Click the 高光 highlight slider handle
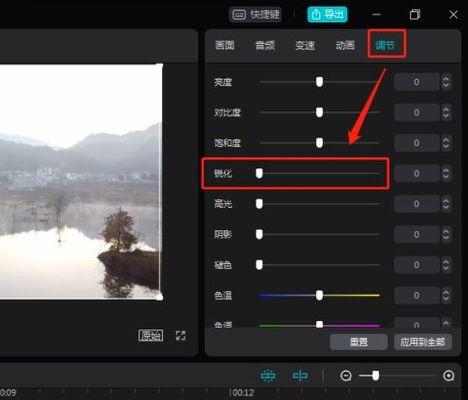 coord(259,204)
